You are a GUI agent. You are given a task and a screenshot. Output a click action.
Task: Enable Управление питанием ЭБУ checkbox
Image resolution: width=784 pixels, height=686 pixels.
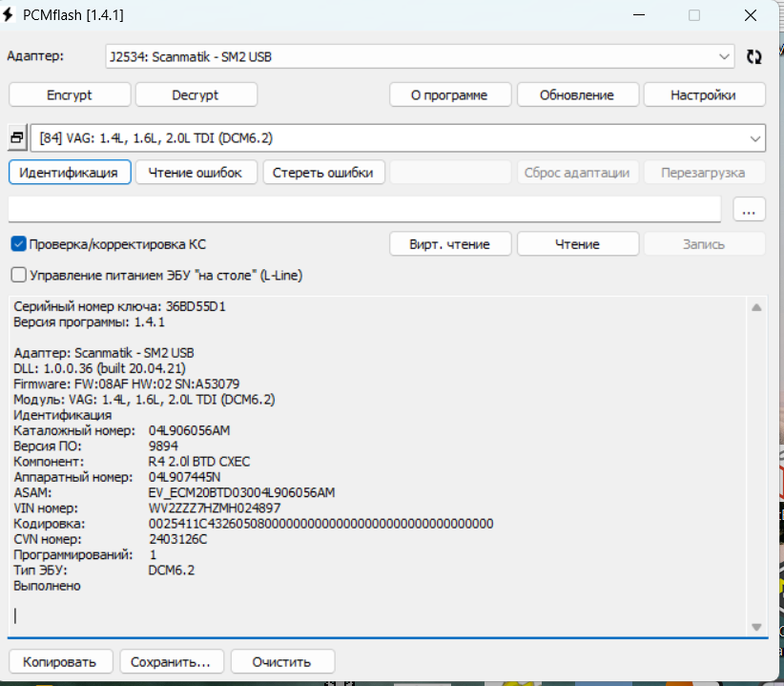[18, 275]
